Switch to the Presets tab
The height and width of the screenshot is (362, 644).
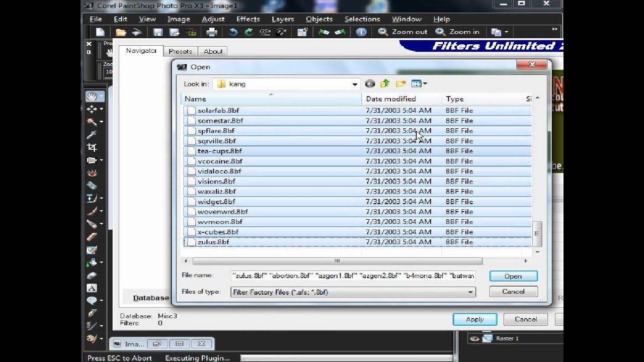[x=180, y=51]
